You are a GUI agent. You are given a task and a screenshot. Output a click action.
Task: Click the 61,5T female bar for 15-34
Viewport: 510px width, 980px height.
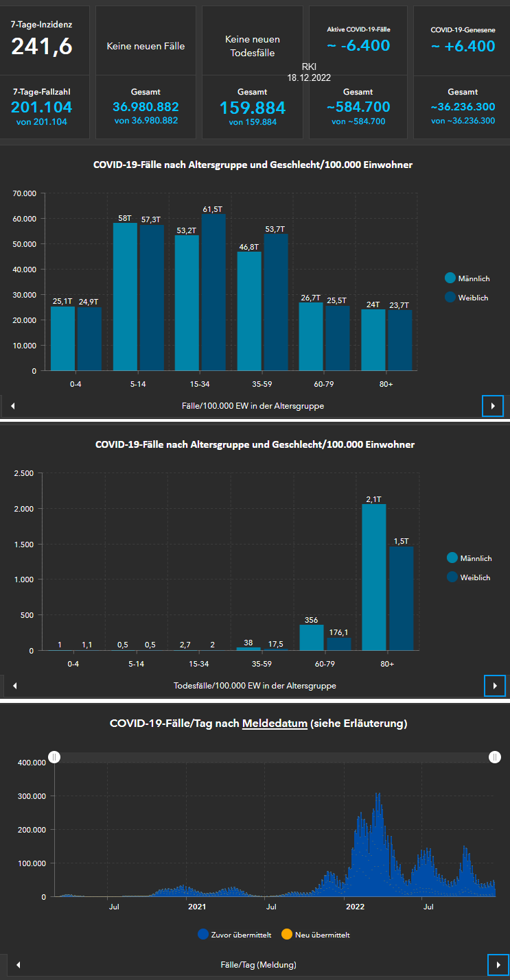click(x=213, y=292)
